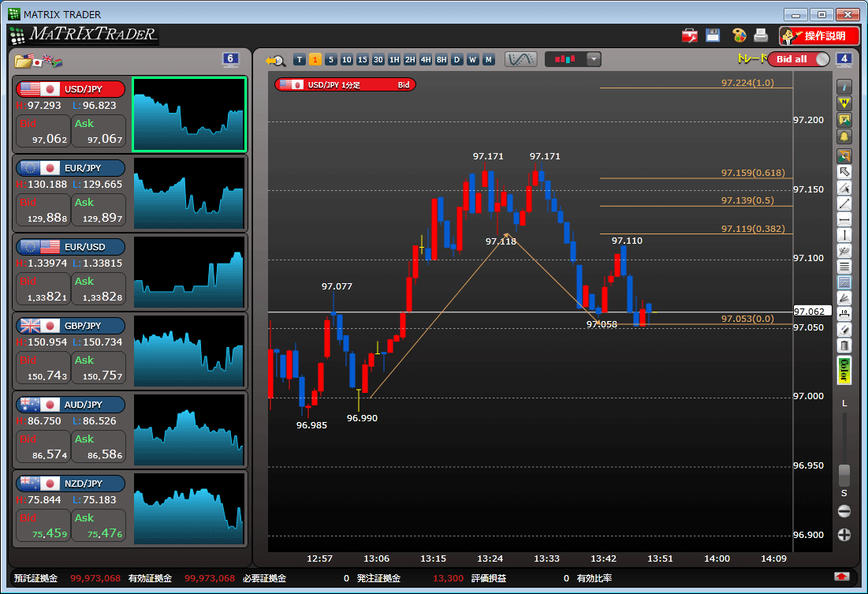Click the yellow triangle N icon

pyautogui.click(x=844, y=103)
